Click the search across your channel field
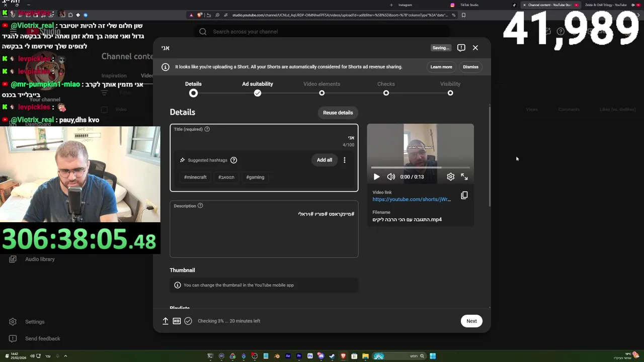The height and width of the screenshot is (362, 644). [x=322, y=32]
